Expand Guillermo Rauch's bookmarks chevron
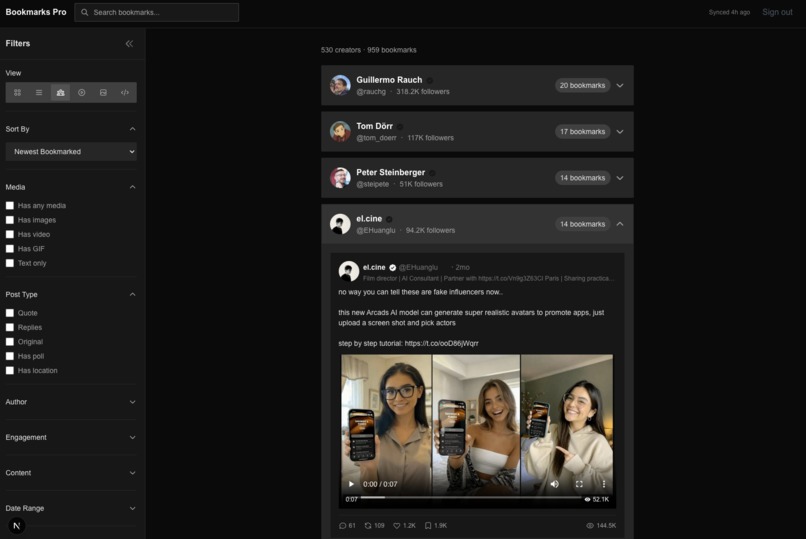 click(620, 85)
